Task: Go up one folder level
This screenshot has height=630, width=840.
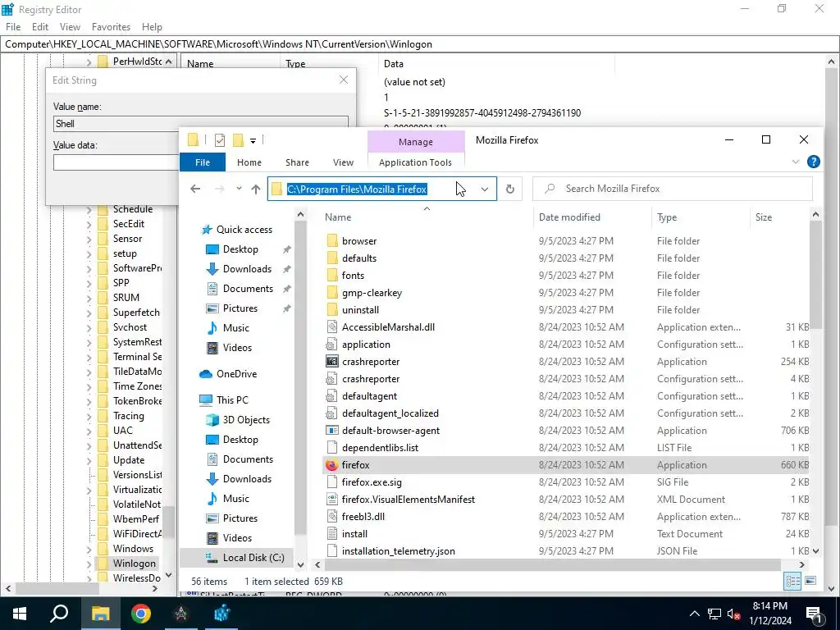Action: point(256,189)
